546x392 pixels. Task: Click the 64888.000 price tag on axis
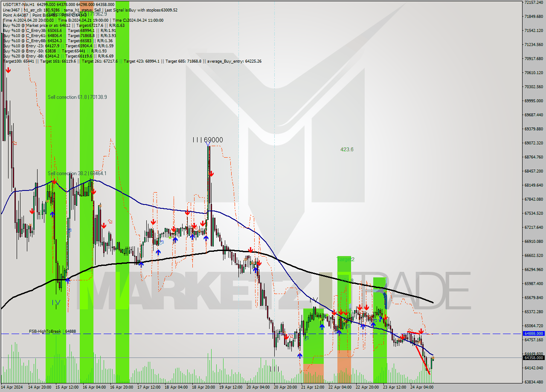tap(533, 334)
